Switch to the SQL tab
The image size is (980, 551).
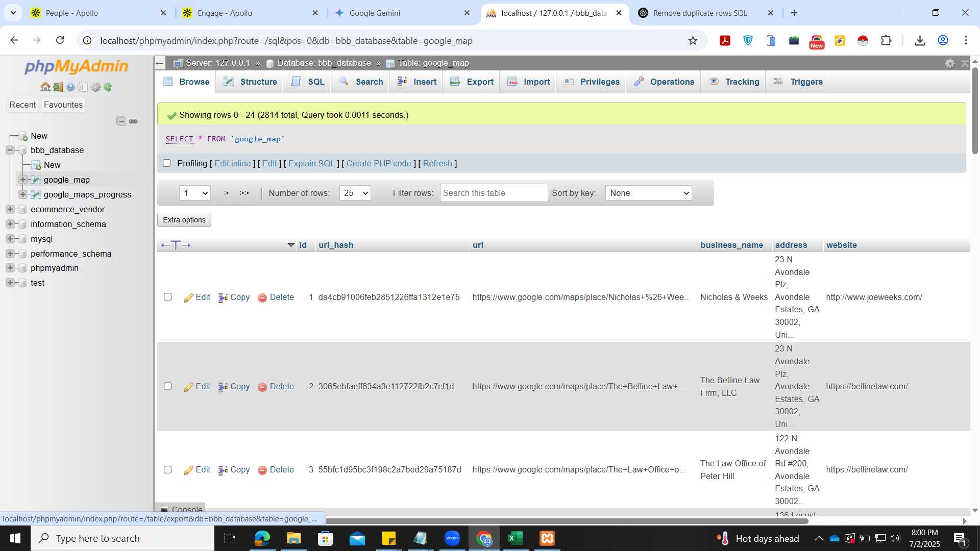click(307, 82)
